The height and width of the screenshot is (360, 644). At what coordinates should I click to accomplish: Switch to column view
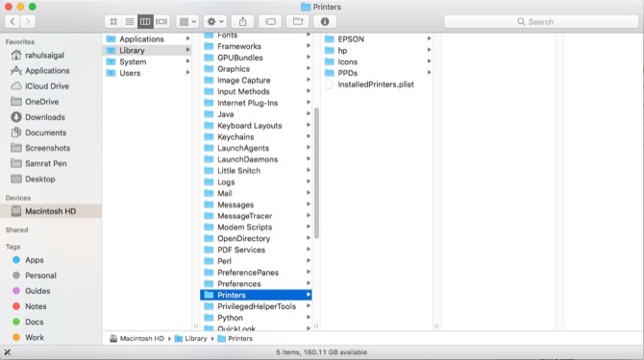[145, 22]
